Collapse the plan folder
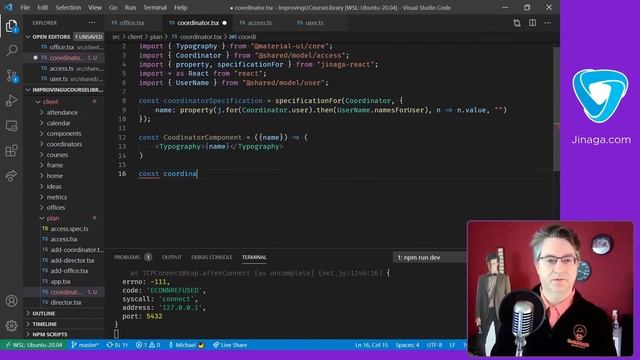Screen dimensions: 640x360 click(53, 218)
